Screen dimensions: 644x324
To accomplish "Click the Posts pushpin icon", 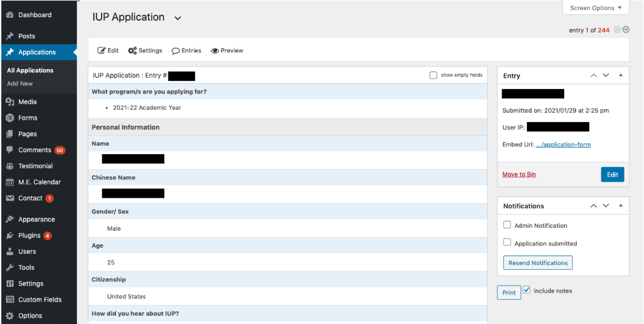I will click(x=10, y=36).
